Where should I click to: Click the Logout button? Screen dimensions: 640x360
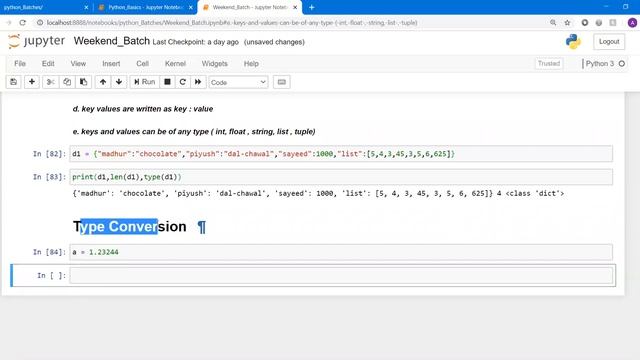[x=609, y=42]
